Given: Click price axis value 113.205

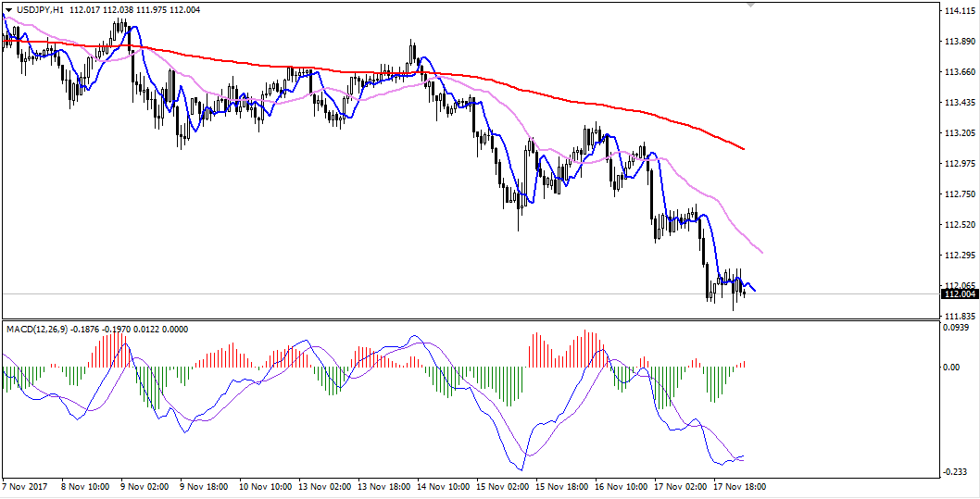Looking at the screenshot, I should coord(961,133).
